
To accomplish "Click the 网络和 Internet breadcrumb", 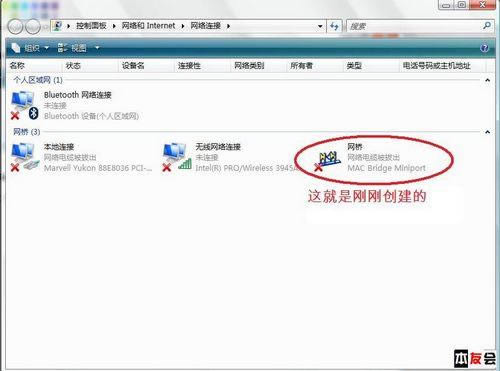I will [148, 26].
